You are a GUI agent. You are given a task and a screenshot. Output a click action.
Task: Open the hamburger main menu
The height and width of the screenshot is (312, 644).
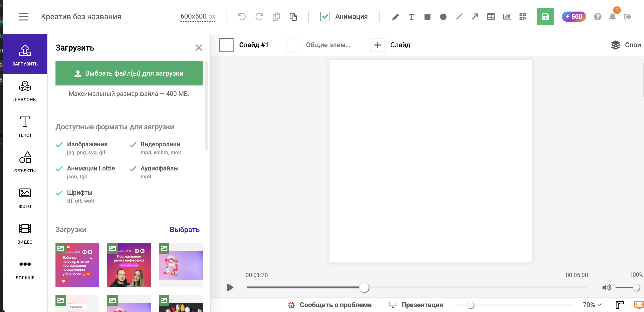(x=23, y=17)
